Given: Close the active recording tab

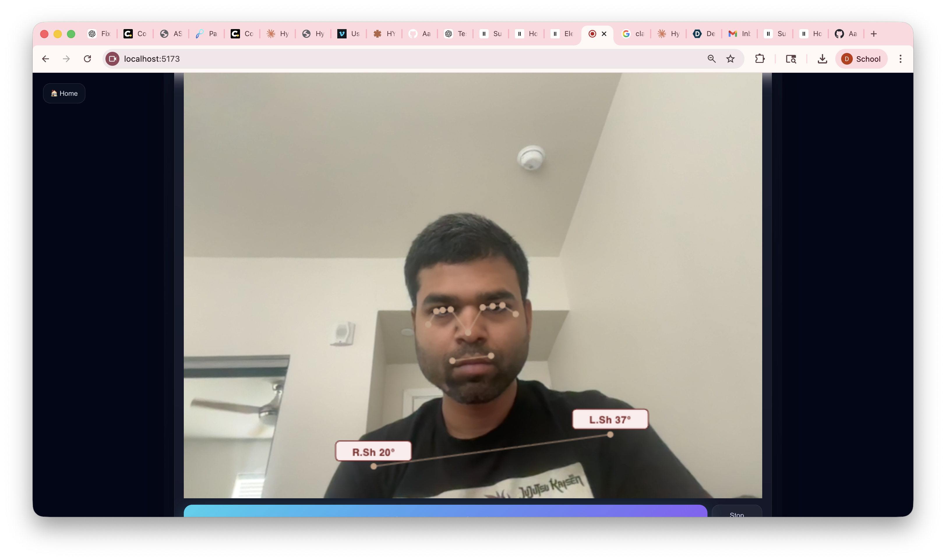Looking at the screenshot, I should [604, 34].
